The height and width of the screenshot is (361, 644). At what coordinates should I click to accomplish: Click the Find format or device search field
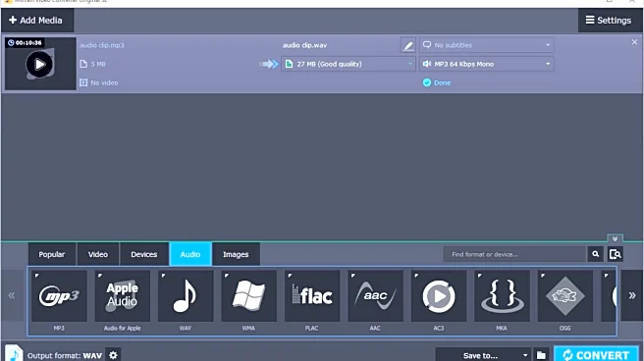[x=514, y=254]
